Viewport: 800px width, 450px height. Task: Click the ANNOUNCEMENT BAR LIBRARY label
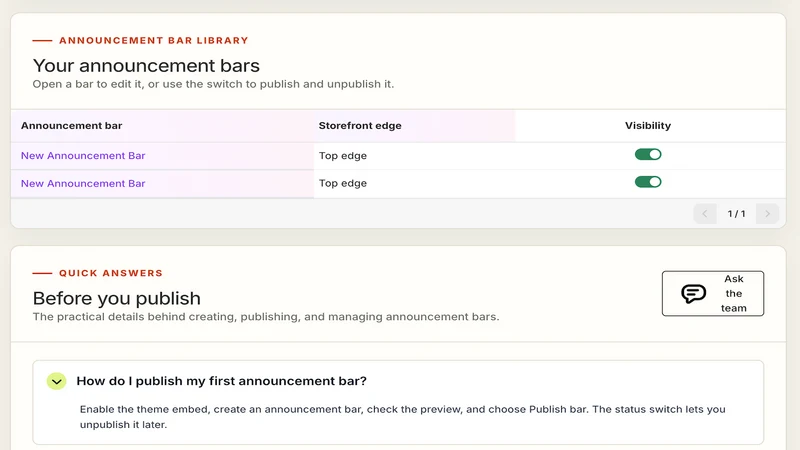point(154,40)
